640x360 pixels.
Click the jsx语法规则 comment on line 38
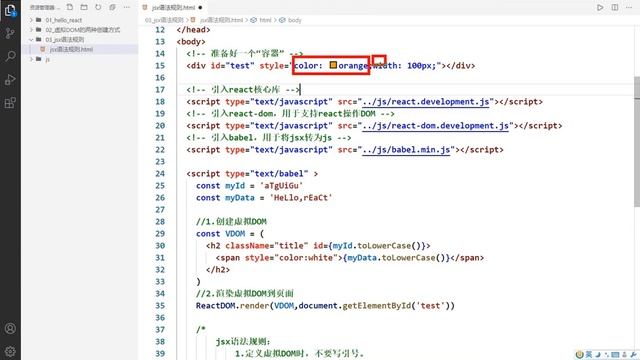coord(243,342)
